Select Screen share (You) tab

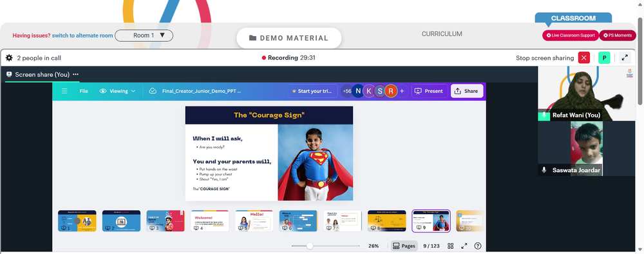pyautogui.click(x=42, y=74)
